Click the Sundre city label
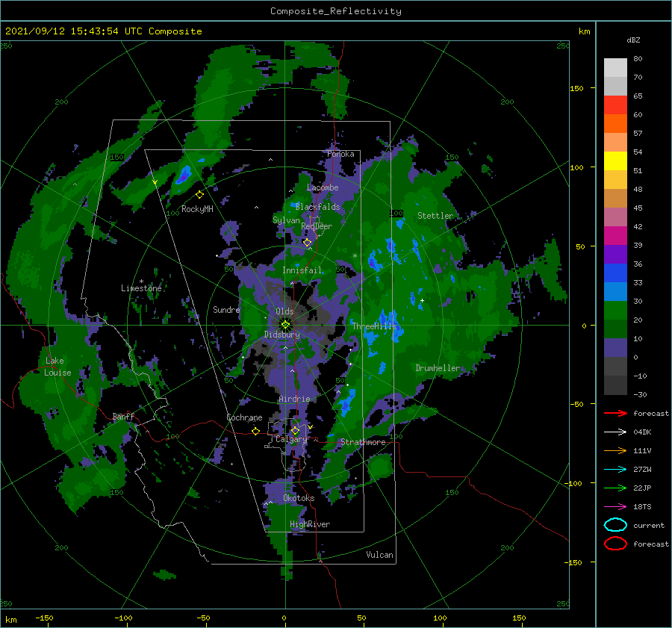The image size is (672, 628). point(226,309)
